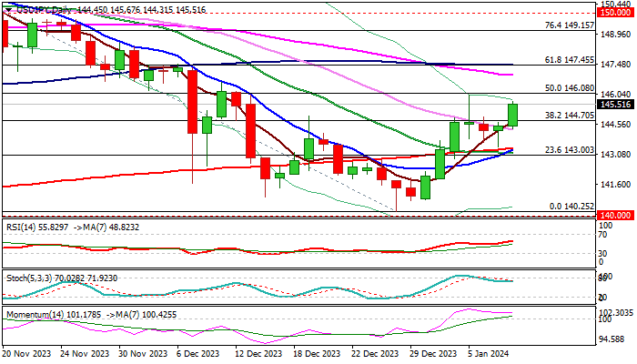The height and width of the screenshot is (364, 637).
Task: Click the USDJPY,Daily chart title text
Action: [x=40, y=6]
